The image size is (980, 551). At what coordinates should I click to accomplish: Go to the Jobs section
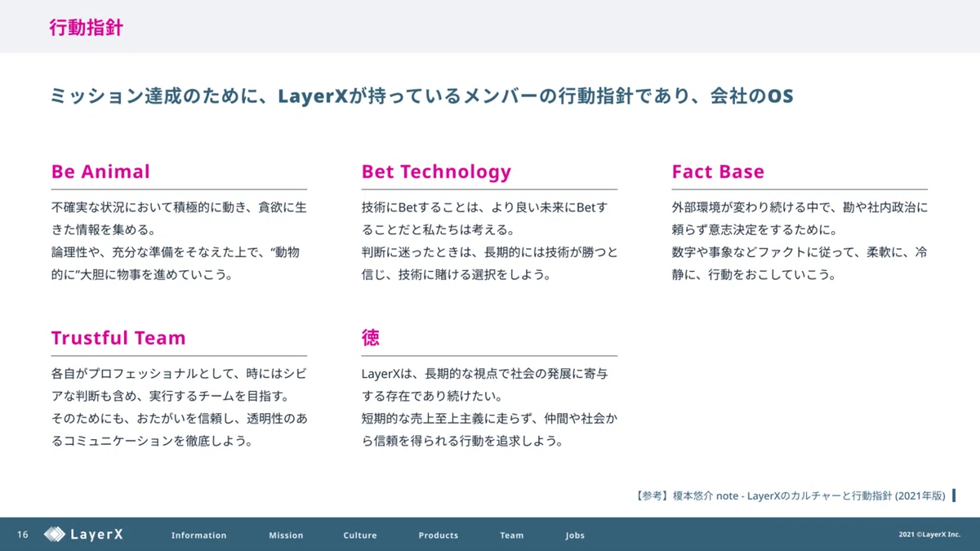point(575,535)
